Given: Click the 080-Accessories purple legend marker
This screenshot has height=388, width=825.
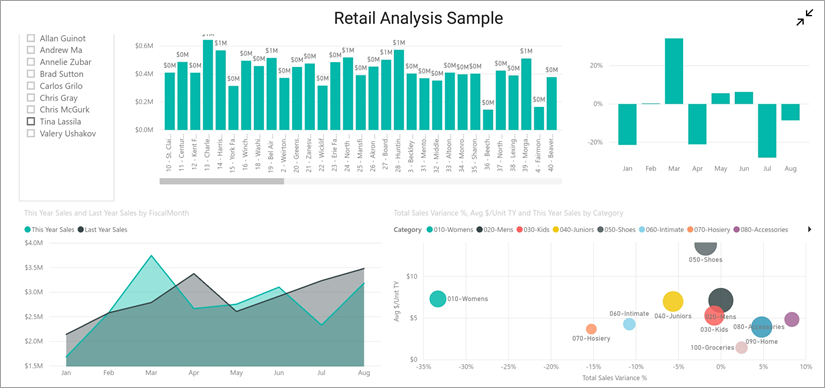Looking at the screenshot, I should tap(737, 230).
